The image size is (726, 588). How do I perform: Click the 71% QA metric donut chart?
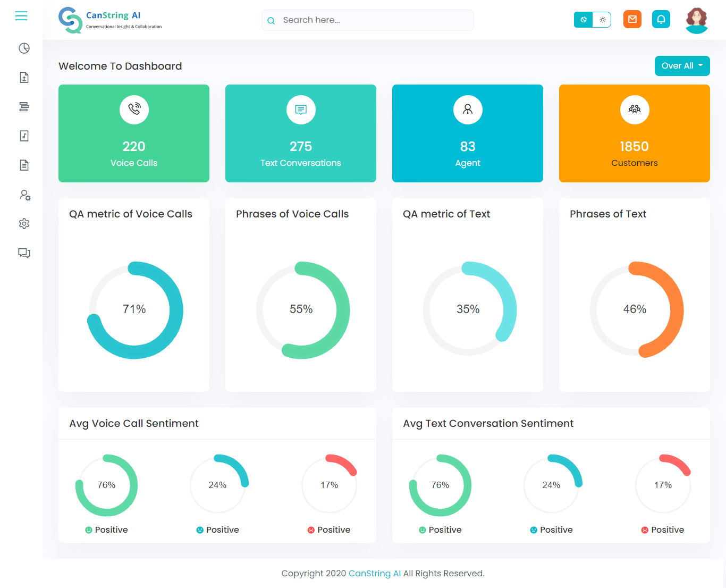click(x=134, y=309)
